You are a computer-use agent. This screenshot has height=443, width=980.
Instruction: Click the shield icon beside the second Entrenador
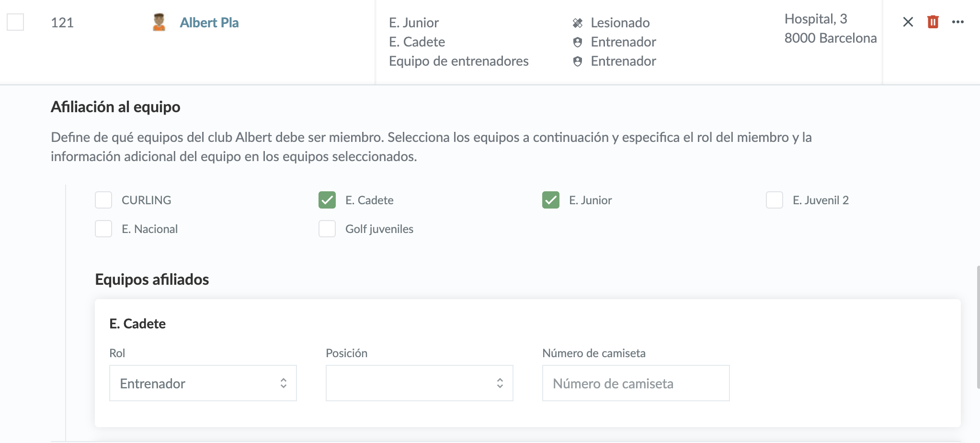click(x=578, y=61)
